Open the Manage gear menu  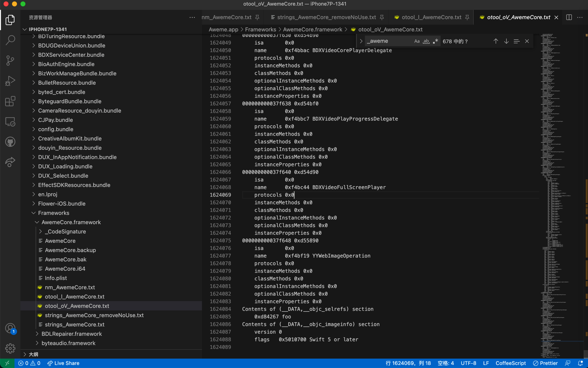pyautogui.click(x=10, y=349)
